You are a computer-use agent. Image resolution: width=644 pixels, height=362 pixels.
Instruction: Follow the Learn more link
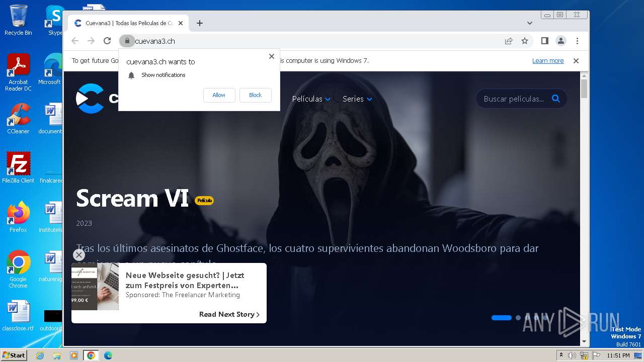coord(548,61)
